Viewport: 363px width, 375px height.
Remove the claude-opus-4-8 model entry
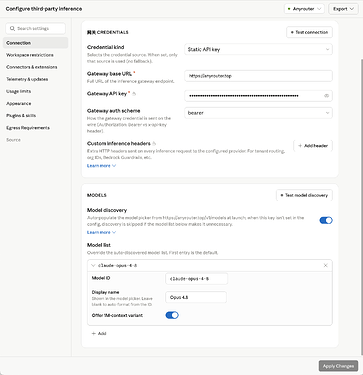click(x=326, y=265)
